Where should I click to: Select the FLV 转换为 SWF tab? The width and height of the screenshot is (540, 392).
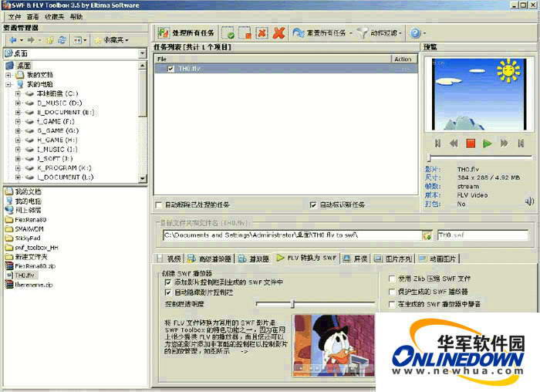pyautogui.click(x=306, y=258)
